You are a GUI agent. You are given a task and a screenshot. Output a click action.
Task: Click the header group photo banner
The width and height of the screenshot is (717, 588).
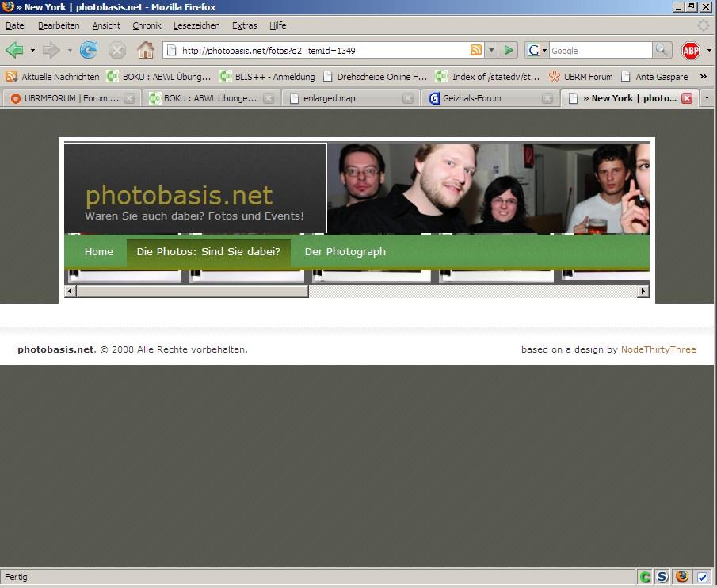point(488,189)
